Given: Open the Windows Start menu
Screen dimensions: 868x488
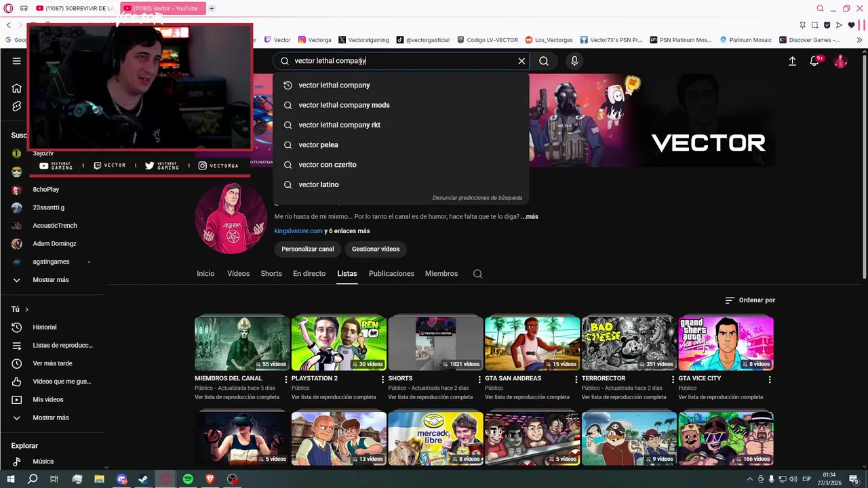Looking at the screenshot, I should pos(10,479).
